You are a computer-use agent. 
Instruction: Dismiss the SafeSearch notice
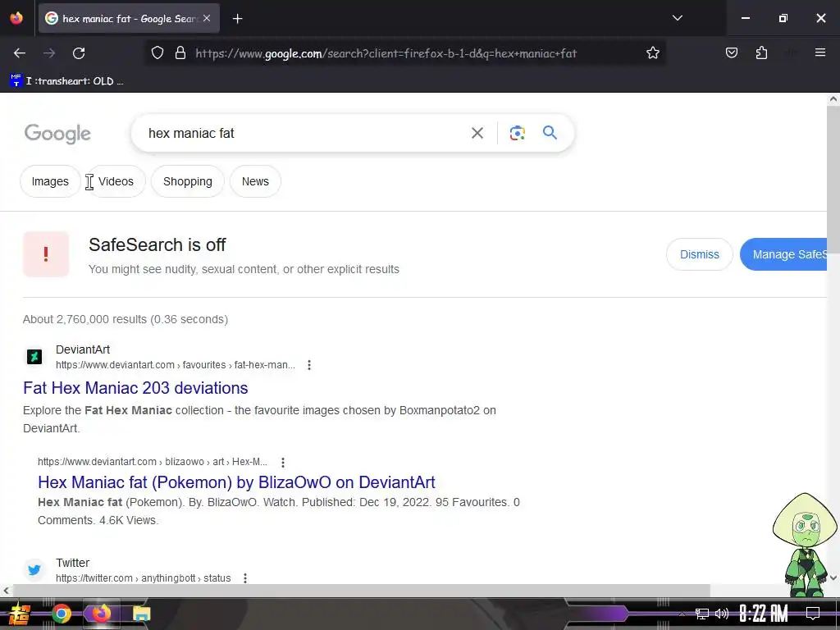pos(699,254)
